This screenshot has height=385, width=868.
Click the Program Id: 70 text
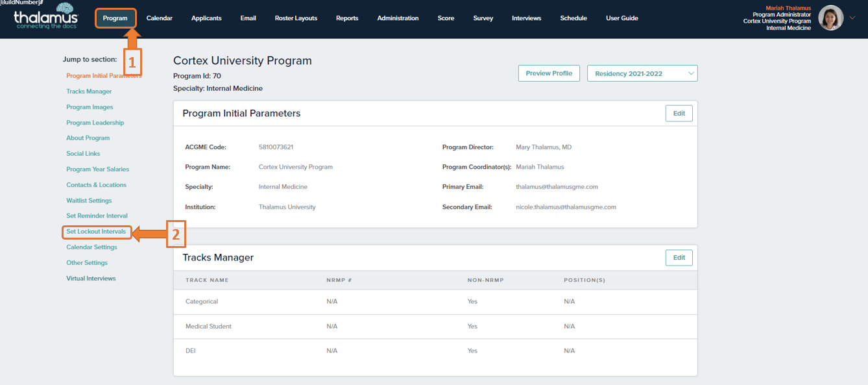pyautogui.click(x=197, y=76)
